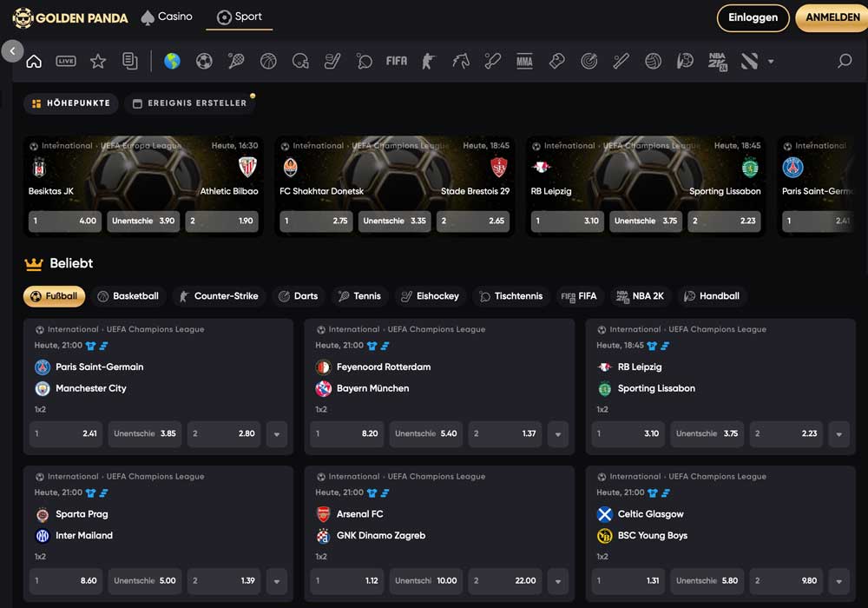This screenshot has height=608, width=868.
Task: Select the basketball icon in toolbar
Action: (x=268, y=61)
